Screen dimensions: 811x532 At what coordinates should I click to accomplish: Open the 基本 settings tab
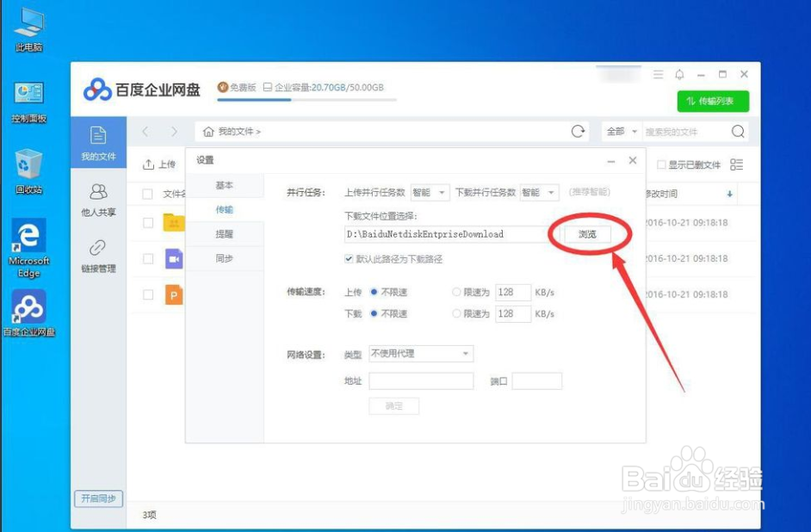click(x=223, y=186)
